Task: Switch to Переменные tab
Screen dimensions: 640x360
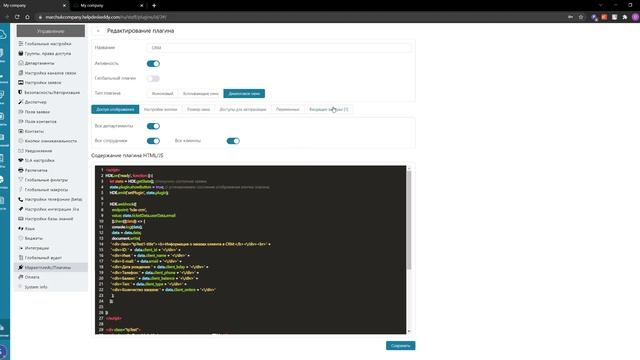Action: pos(287,109)
